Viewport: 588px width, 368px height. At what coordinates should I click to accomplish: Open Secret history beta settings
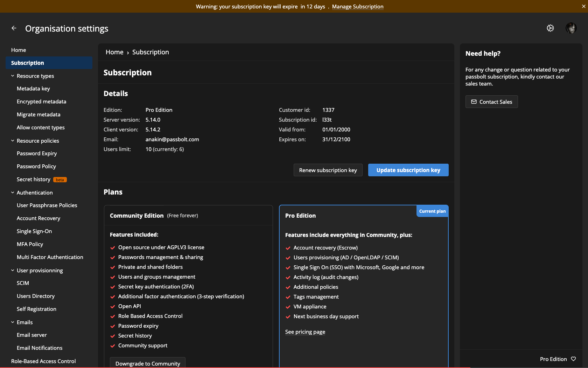[x=41, y=179]
